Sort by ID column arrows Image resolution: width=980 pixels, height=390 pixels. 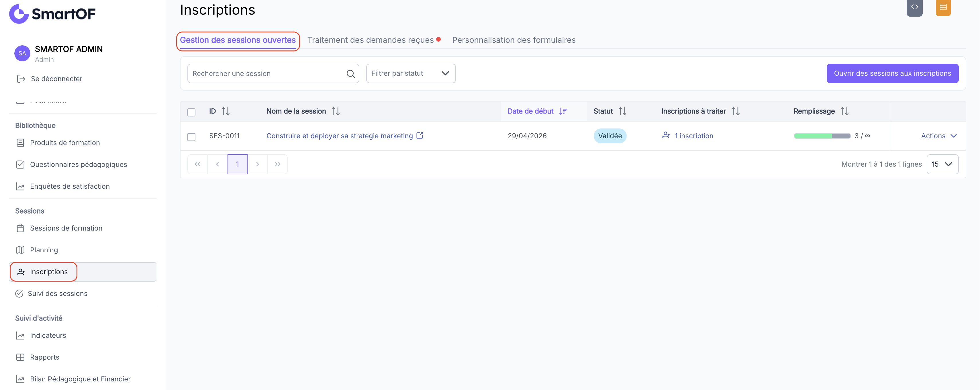[226, 111]
